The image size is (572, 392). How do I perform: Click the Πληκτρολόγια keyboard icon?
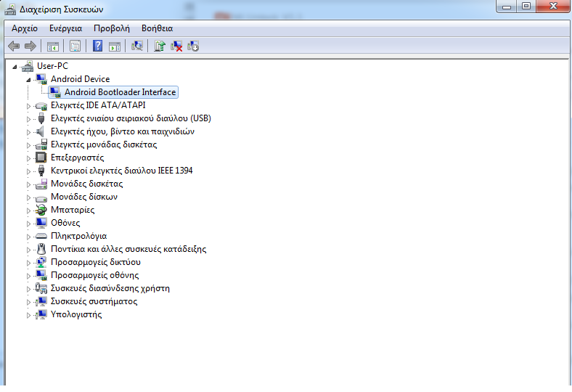[41, 237]
